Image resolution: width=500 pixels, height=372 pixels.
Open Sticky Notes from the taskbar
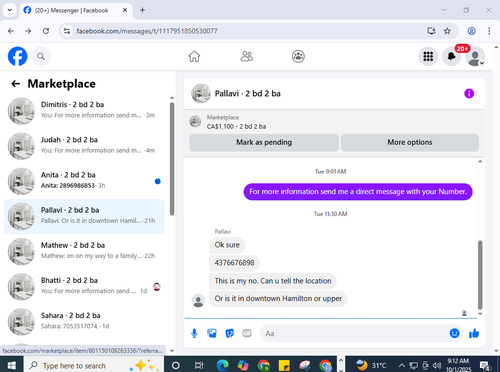[284, 366]
